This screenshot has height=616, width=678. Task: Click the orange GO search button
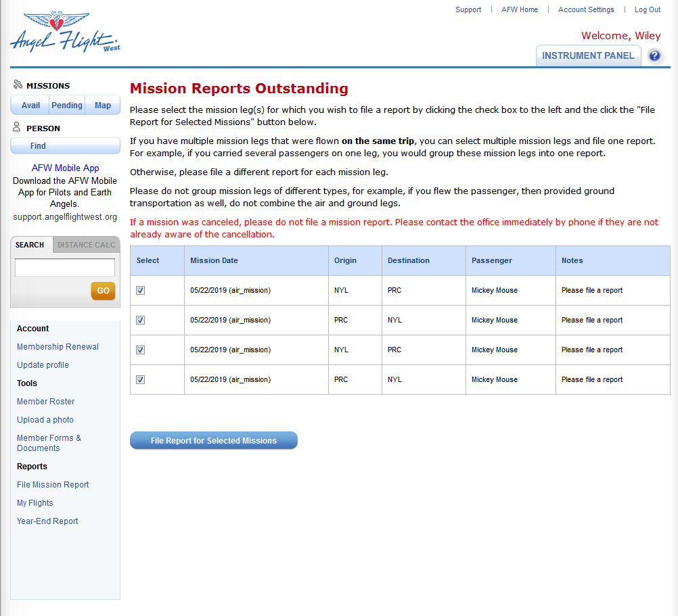(x=103, y=291)
